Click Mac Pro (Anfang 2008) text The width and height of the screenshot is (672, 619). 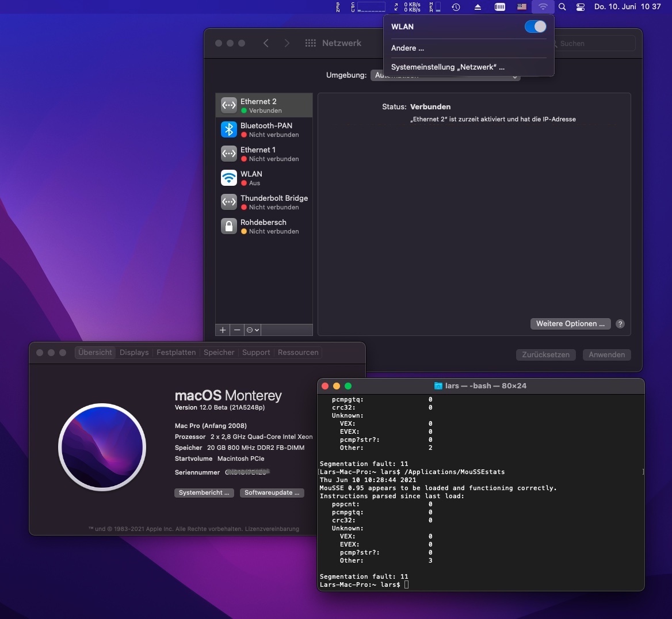pyautogui.click(x=211, y=426)
